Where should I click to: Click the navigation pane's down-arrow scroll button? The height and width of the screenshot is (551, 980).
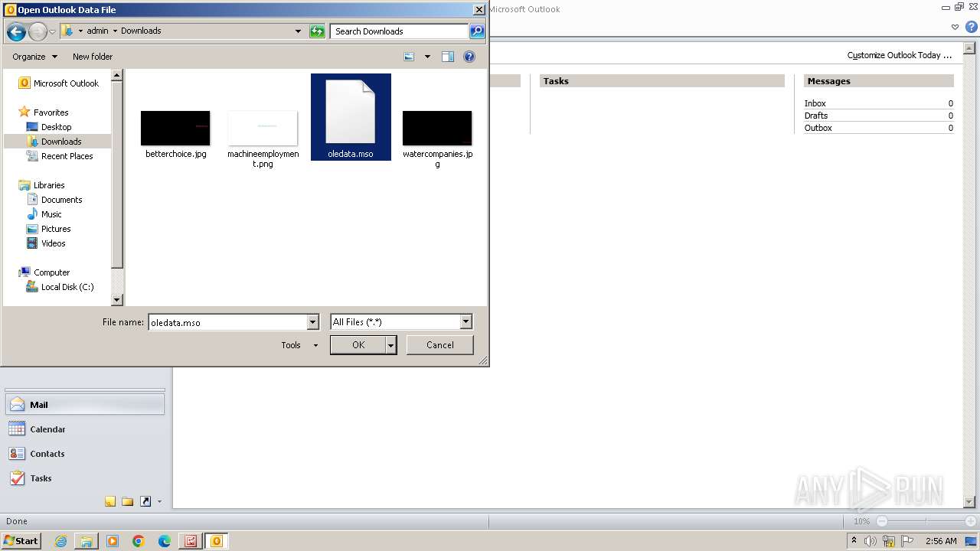[117, 301]
